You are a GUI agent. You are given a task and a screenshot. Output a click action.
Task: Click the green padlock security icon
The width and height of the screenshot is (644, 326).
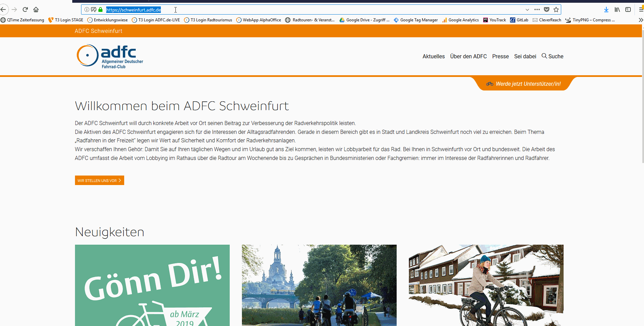click(x=100, y=9)
